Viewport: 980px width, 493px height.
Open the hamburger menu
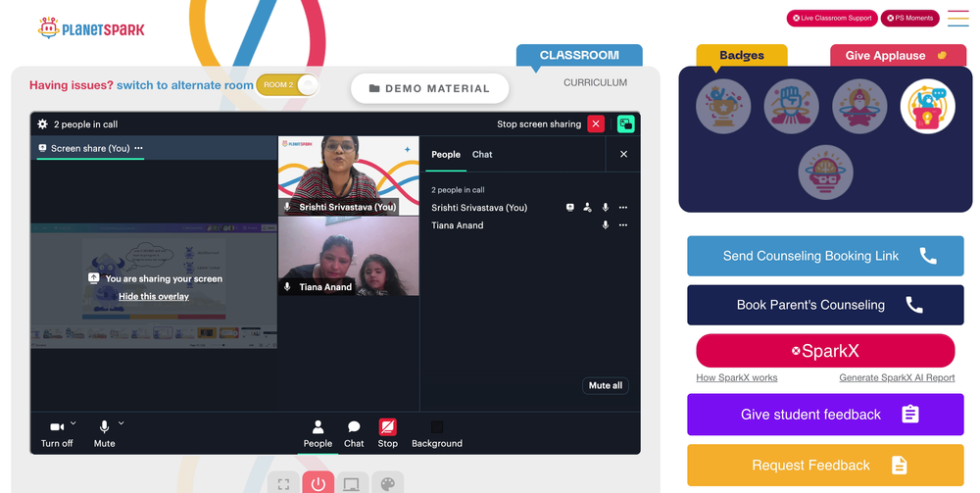pos(958,18)
